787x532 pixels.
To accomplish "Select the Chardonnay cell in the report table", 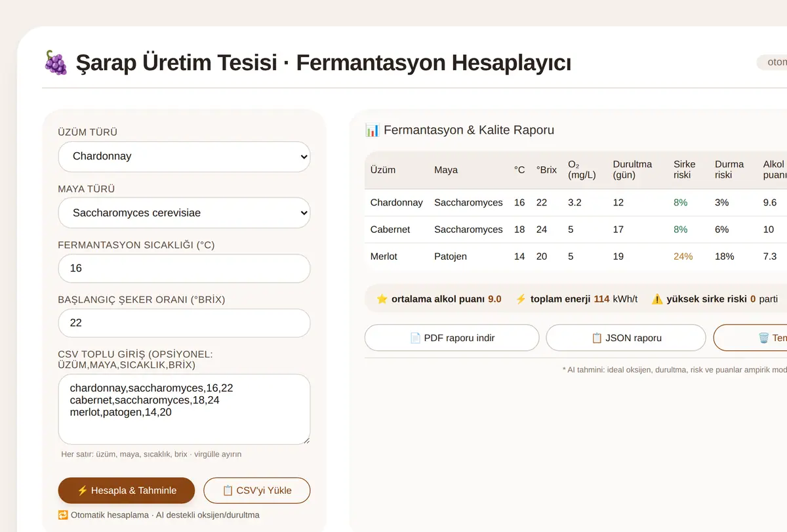I will point(397,203).
